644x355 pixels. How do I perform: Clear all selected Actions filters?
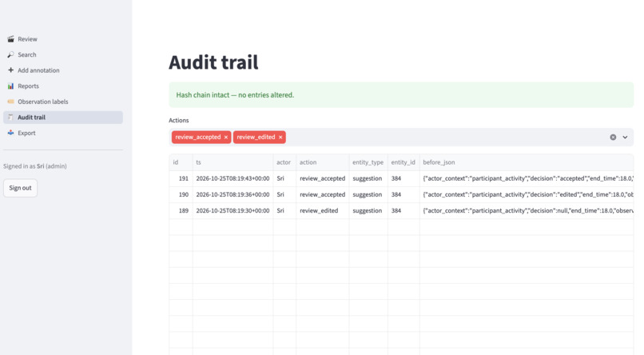point(613,138)
